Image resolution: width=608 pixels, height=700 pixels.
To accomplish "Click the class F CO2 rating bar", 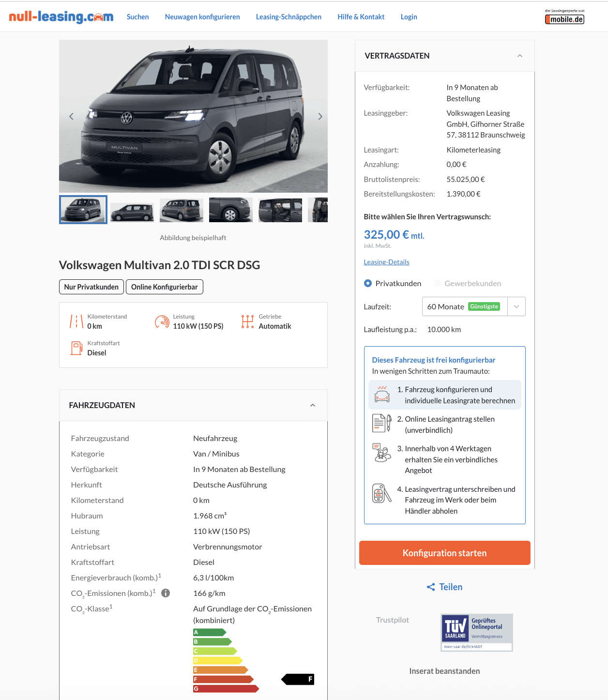I will [x=224, y=679].
